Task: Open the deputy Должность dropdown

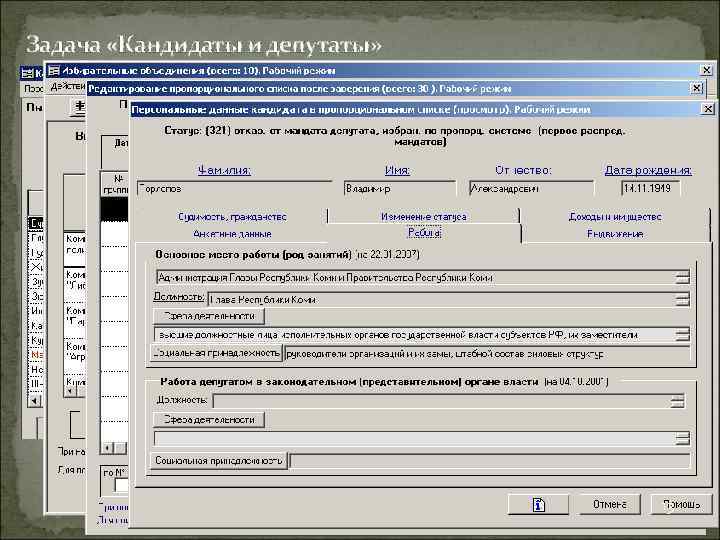Action: click(677, 401)
